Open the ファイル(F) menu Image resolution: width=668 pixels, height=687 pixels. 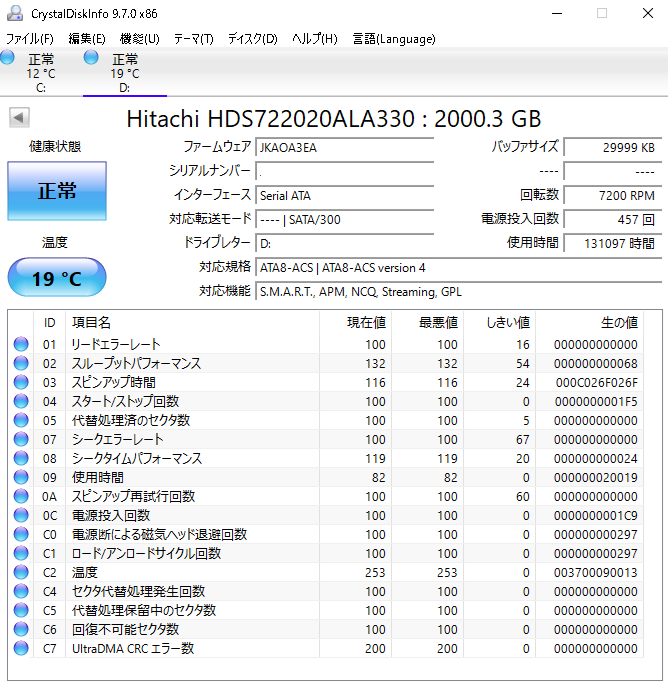tap(30, 39)
